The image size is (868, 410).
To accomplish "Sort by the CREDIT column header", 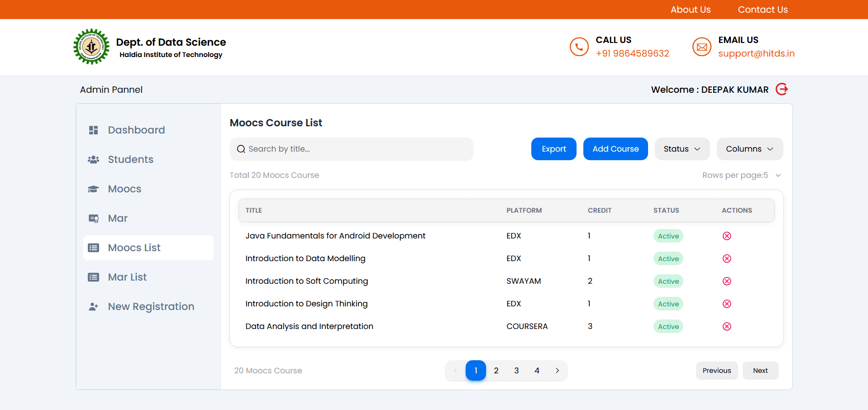I will pos(600,210).
